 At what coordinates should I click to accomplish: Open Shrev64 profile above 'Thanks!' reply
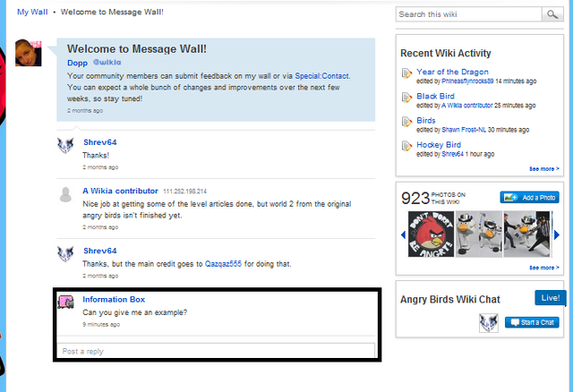click(99, 142)
